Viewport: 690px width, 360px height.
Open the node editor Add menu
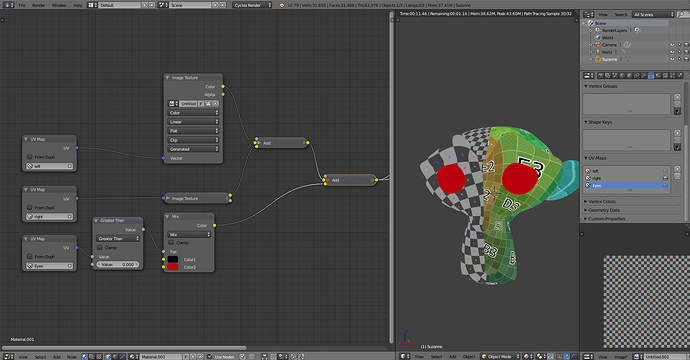tap(57, 356)
